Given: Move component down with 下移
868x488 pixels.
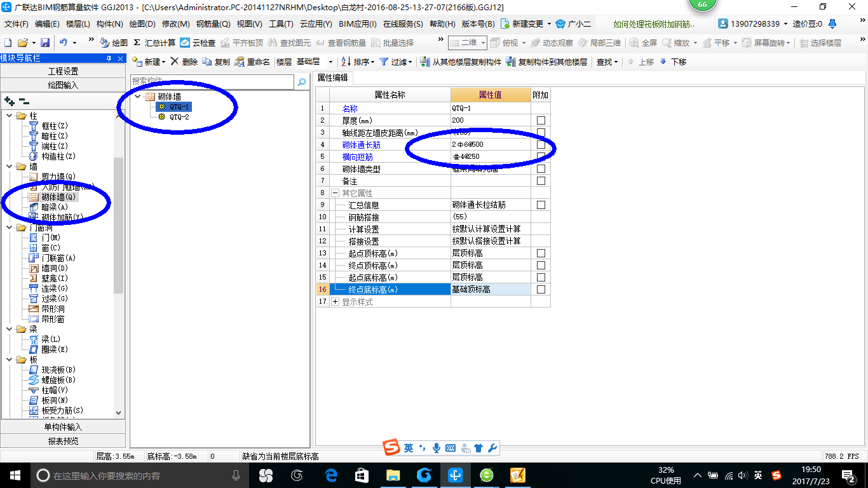Looking at the screenshot, I should (673, 62).
